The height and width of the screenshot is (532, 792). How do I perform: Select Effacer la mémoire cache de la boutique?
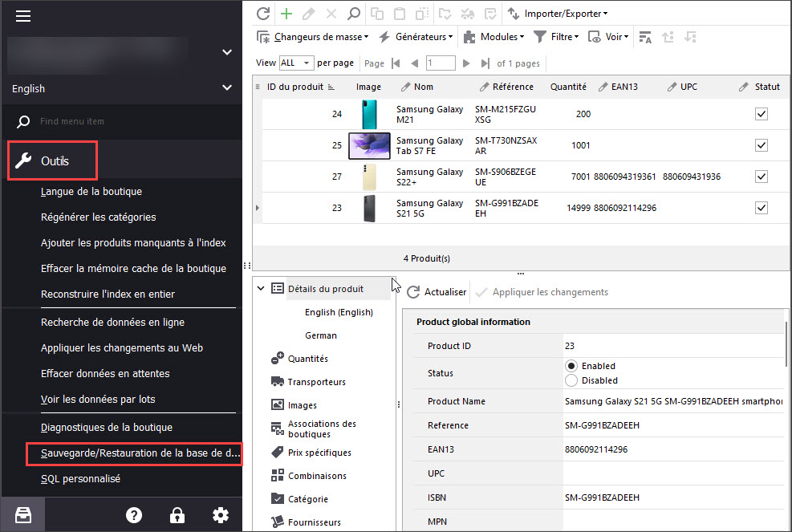tap(133, 268)
